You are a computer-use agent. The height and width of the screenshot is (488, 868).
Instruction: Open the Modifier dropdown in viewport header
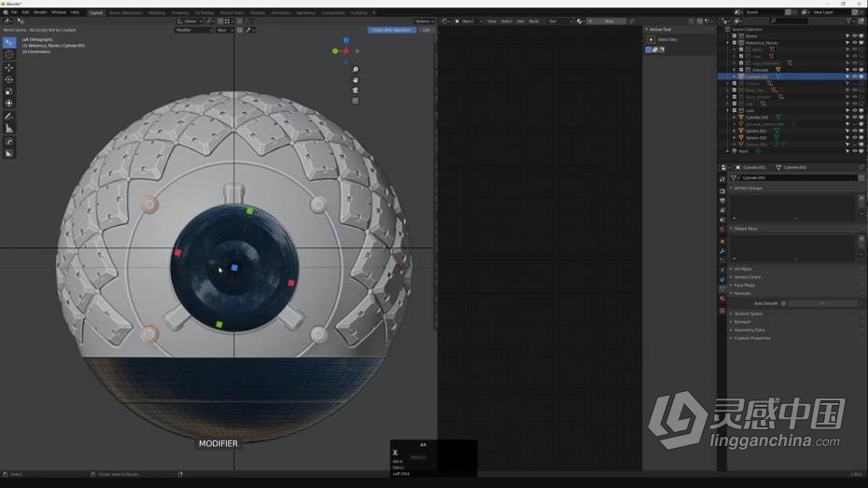pos(194,30)
